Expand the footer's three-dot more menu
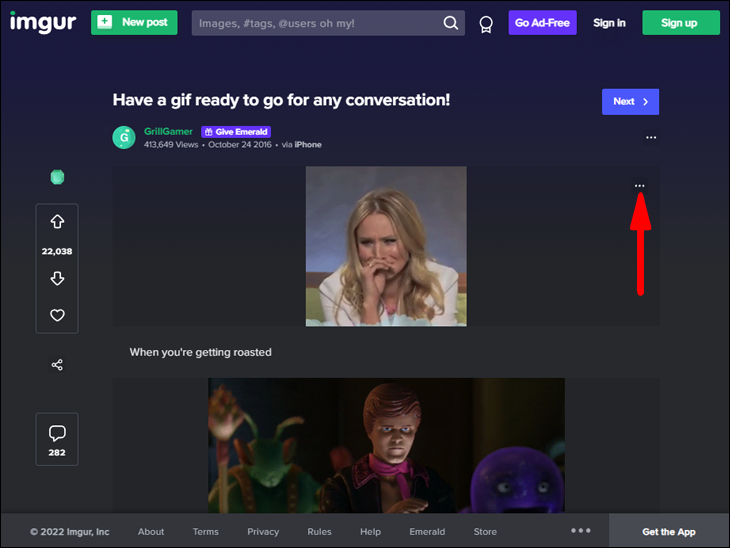 coord(581,530)
